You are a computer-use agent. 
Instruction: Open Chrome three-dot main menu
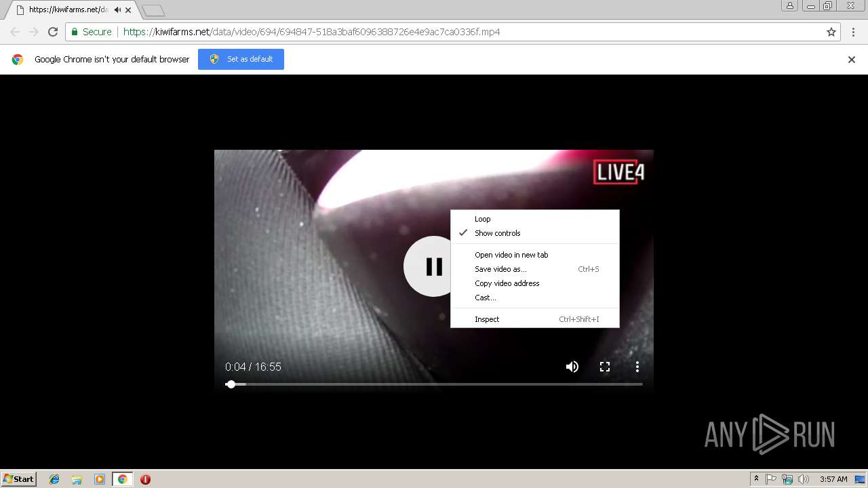point(854,32)
